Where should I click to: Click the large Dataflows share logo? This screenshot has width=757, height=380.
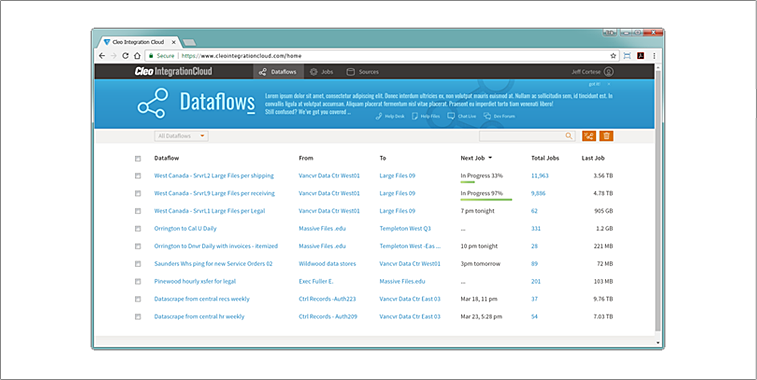[x=153, y=103]
